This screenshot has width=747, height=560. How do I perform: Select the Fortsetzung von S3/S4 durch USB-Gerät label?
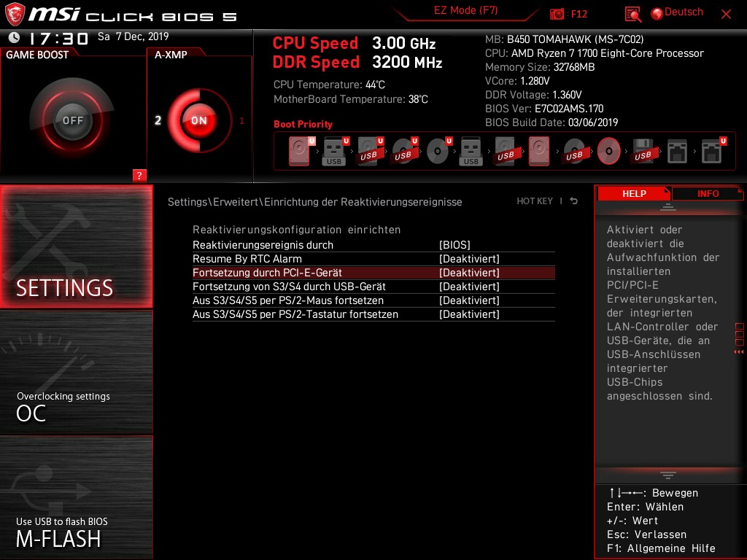point(289,286)
